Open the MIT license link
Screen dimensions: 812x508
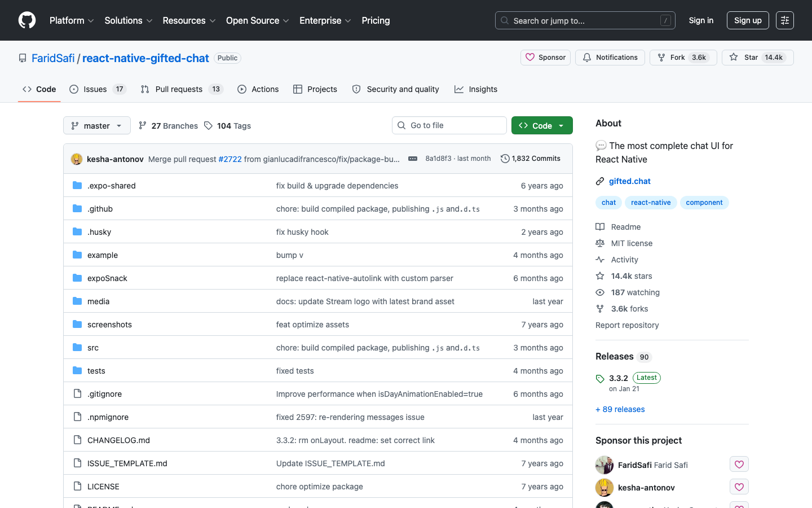click(x=624, y=243)
